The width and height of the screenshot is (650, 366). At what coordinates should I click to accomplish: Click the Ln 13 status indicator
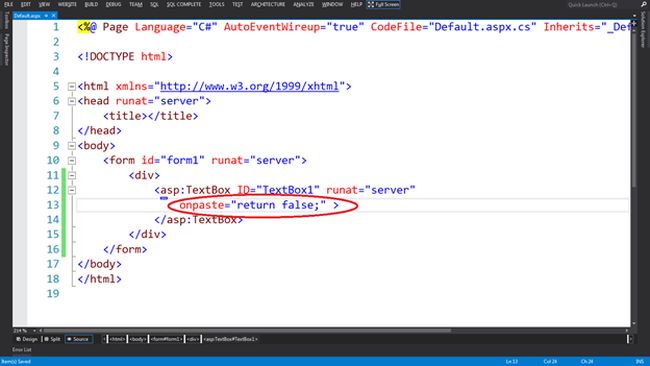[x=512, y=361]
